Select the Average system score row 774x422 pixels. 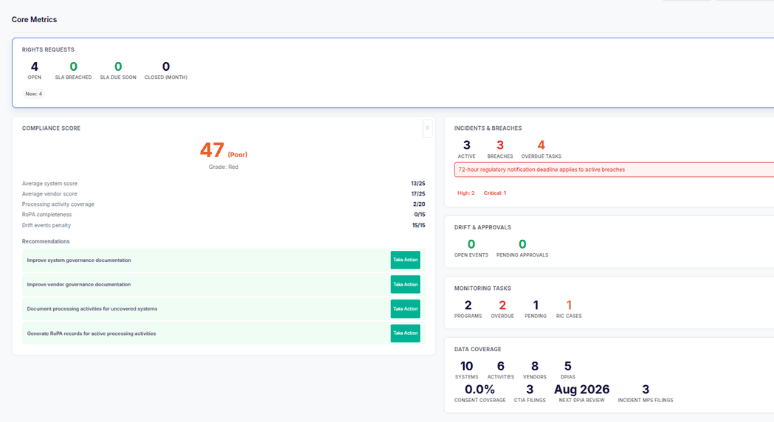(224, 184)
